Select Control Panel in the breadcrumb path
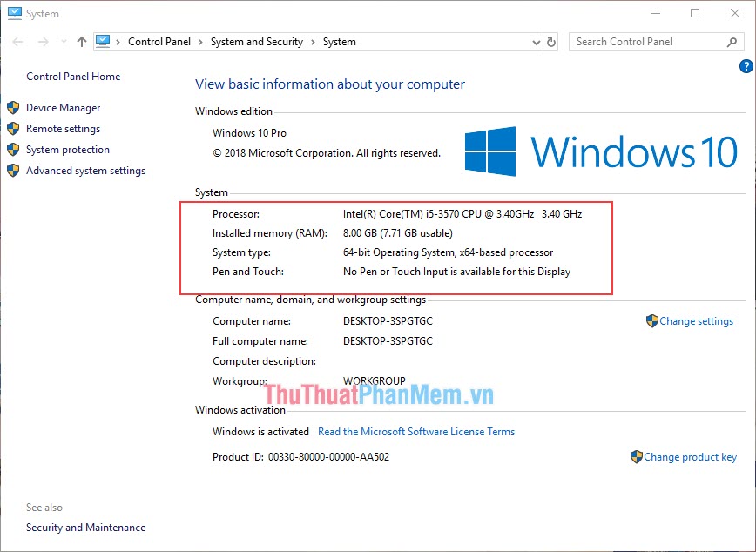This screenshot has width=756, height=552. click(x=159, y=41)
